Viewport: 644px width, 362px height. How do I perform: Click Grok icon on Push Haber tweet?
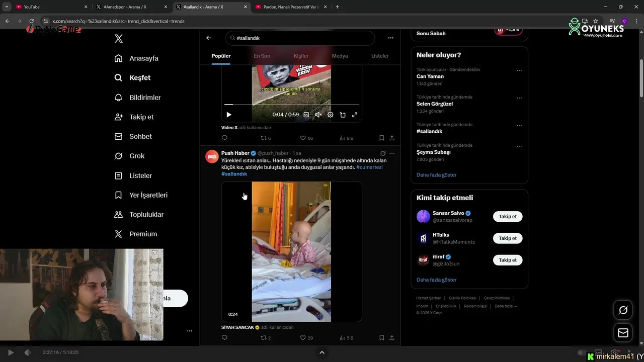[x=383, y=153]
